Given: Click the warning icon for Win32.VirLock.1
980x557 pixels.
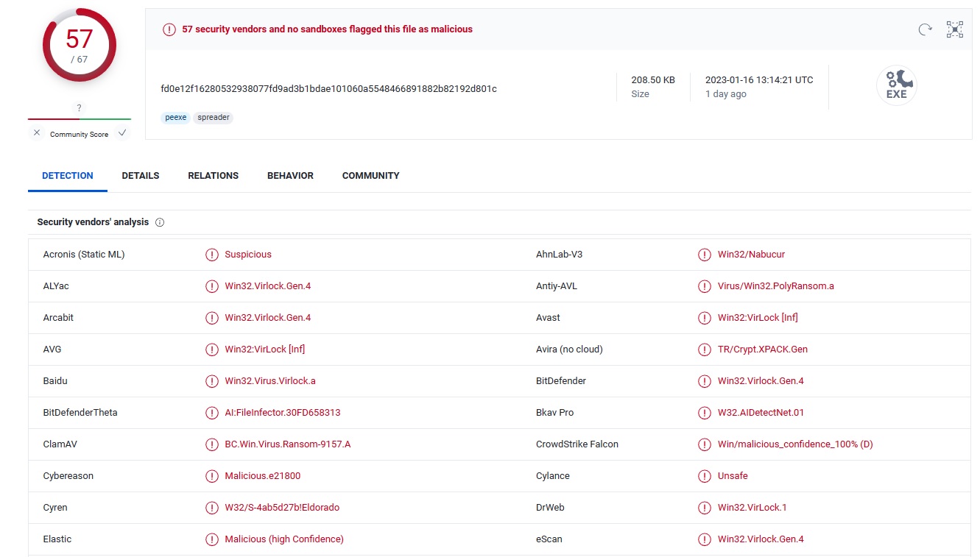Looking at the screenshot, I should tap(705, 508).
